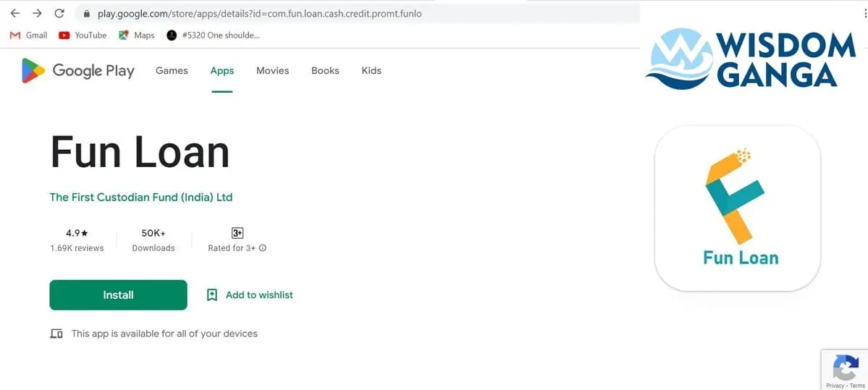Focus the Play Store URL address bar
The width and height of the screenshot is (868, 390).
click(357, 14)
